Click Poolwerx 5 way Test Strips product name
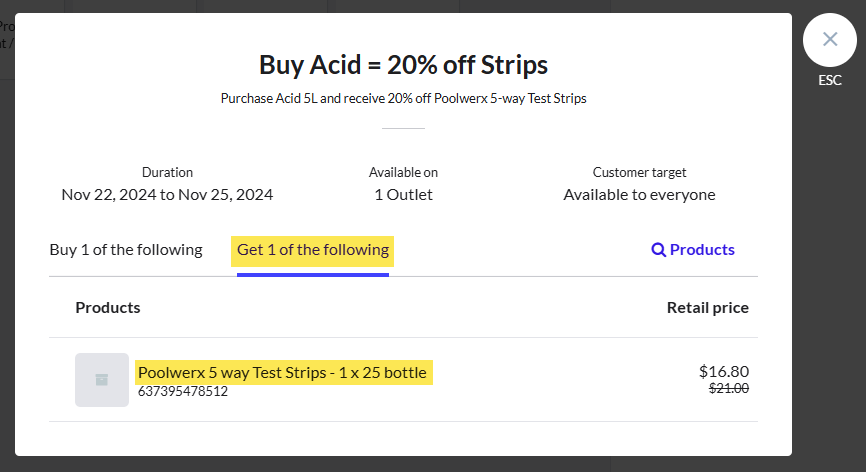 282,373
